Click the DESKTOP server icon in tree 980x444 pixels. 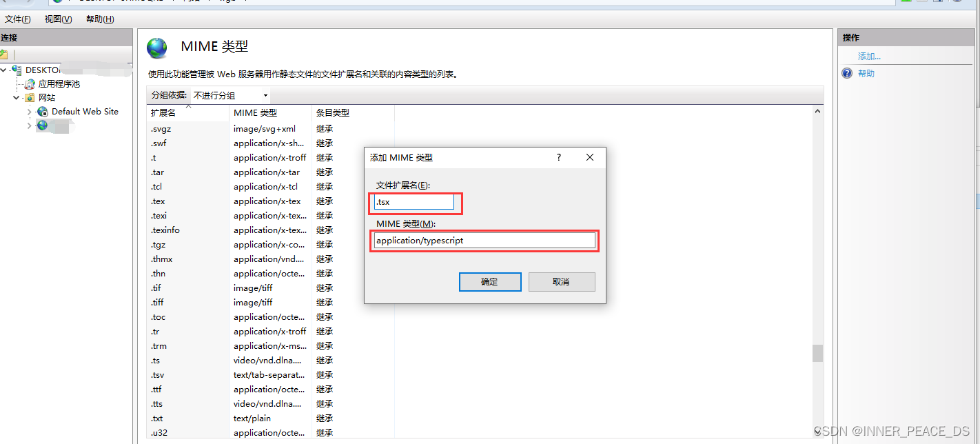(x=17, y=70)
